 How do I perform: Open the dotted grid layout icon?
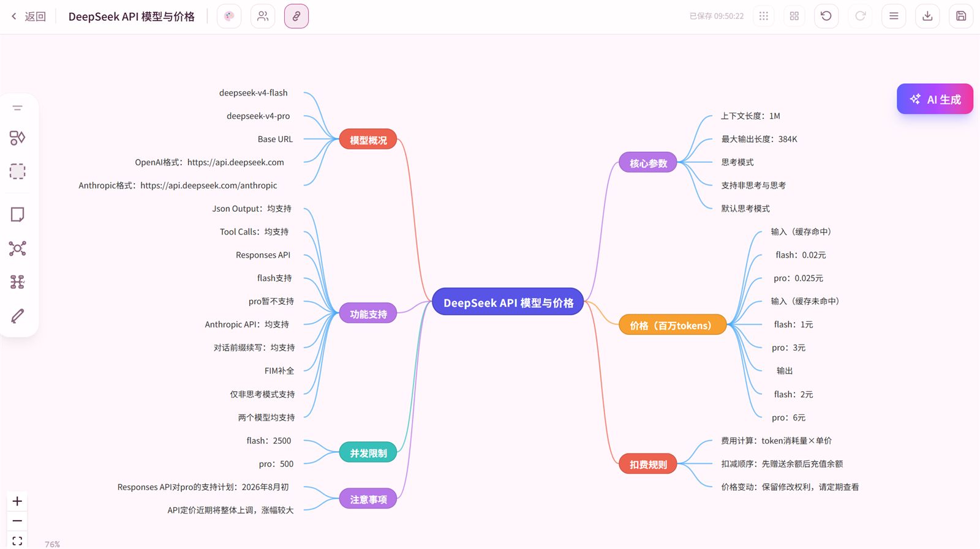click(x=764, y=17)
